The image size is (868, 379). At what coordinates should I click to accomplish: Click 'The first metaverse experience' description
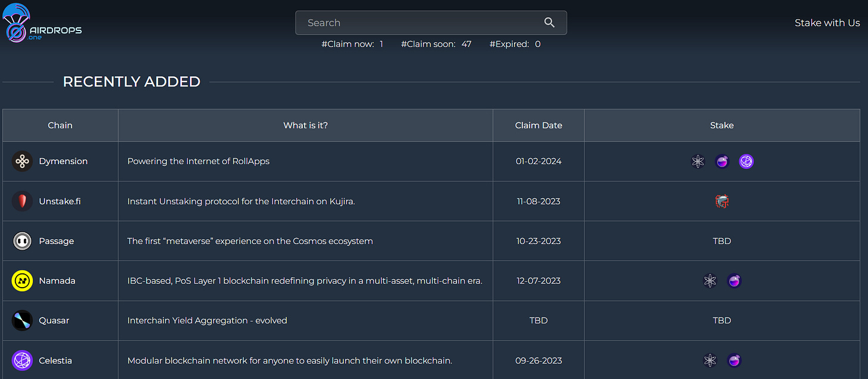click(250, 241)
